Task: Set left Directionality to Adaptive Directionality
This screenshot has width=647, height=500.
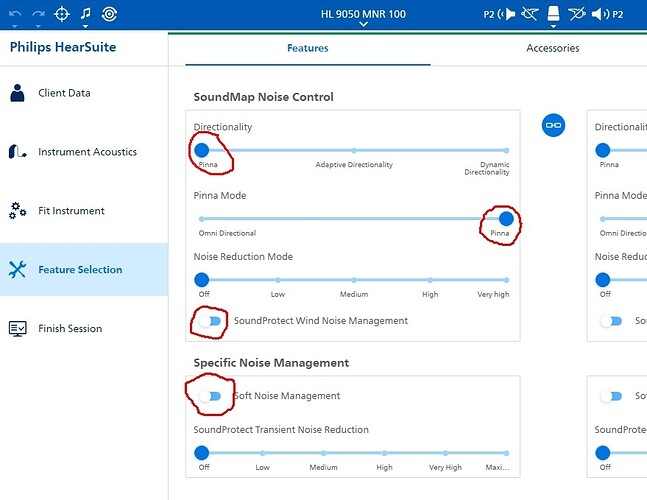Action: coord(354,151)
